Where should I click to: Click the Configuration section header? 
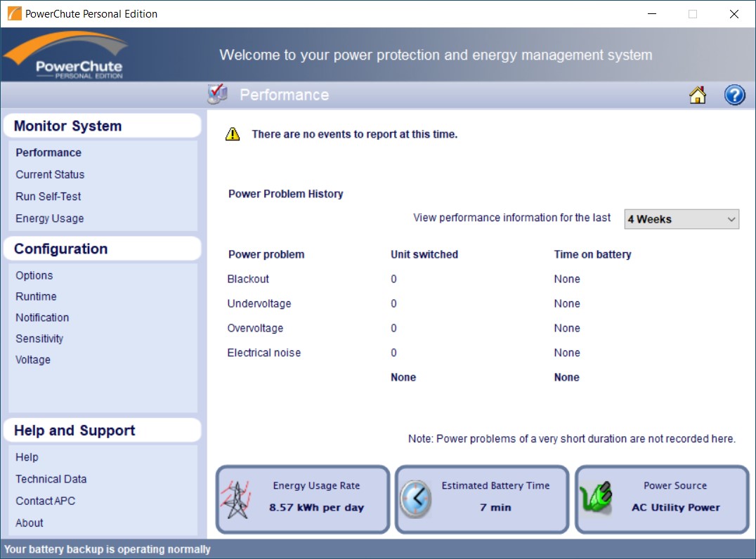point(102,249)
